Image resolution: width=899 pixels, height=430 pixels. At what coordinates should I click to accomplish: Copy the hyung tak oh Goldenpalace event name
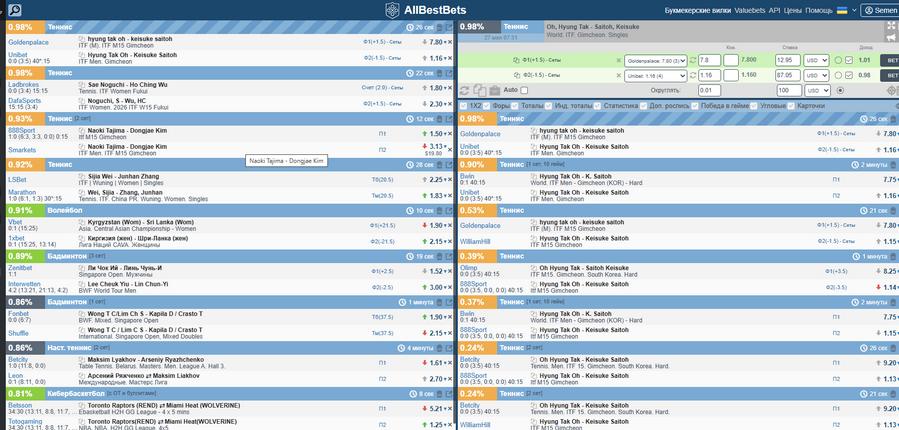81,39
